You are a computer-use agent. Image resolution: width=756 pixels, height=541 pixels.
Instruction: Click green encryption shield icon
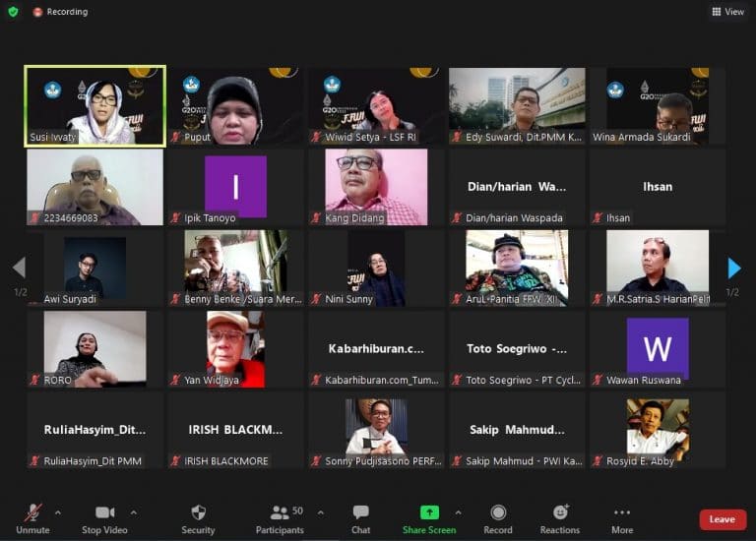coord(13,12)
